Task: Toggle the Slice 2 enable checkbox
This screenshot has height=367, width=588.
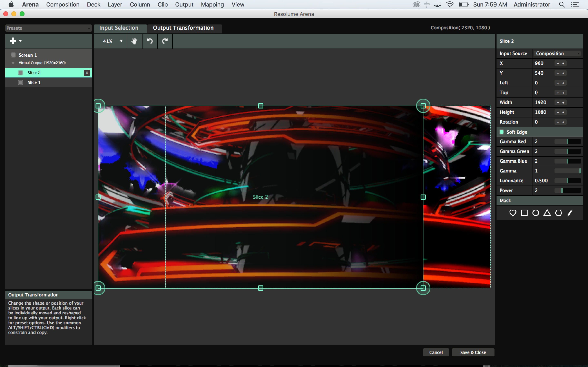Action: pyautogui.click(x=21, y=73)
